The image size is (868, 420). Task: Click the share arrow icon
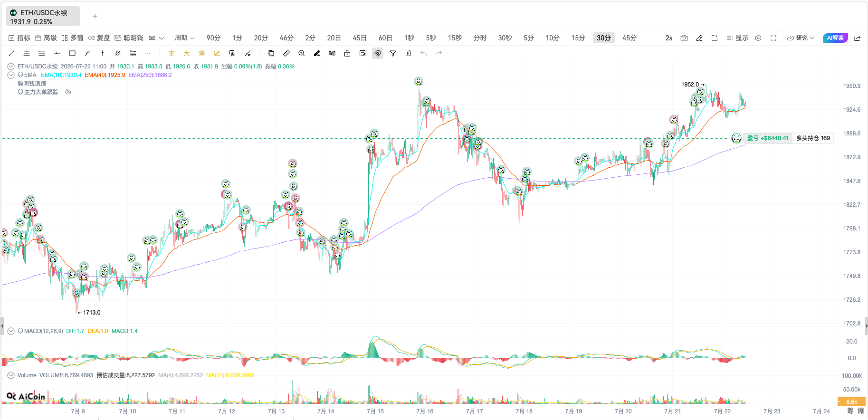(858, 38)
